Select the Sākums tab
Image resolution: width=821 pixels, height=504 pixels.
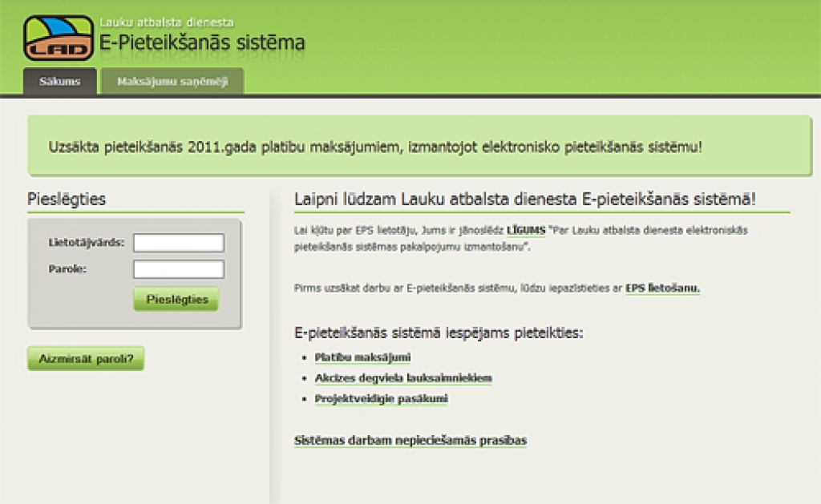pyautogui.click(x=59, y=81)
